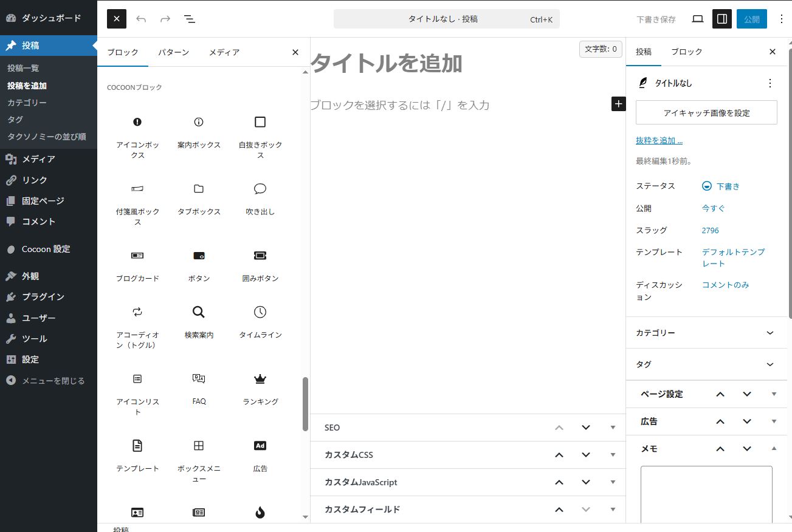
Task: Insert the テンプレート block
Action: (x=137, y=460)
